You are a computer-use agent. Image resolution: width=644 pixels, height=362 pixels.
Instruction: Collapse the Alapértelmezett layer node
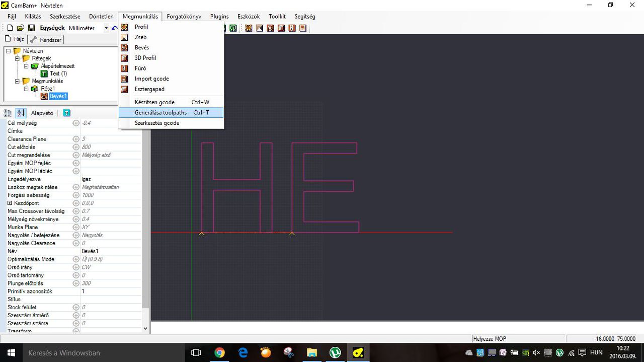tap(27, 66)
